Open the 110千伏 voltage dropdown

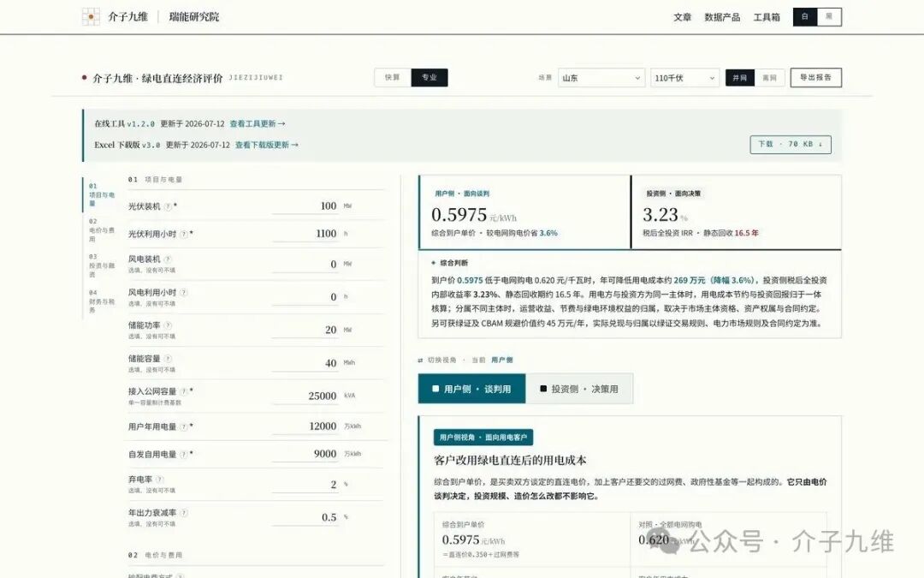tap(684, 78)
